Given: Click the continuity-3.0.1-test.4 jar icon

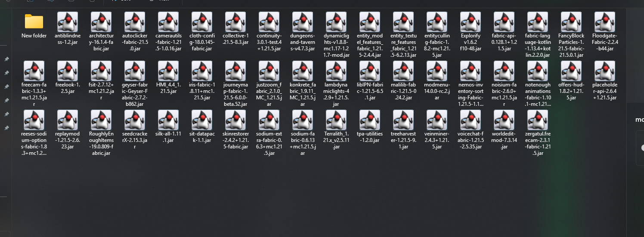Looking at the screenshot, I should click(269, 22).
